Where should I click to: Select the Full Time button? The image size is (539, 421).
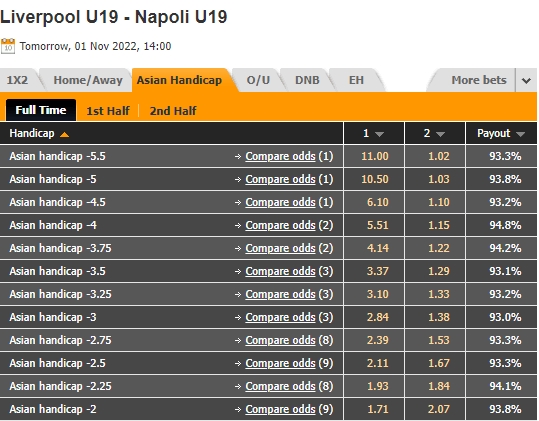tap(41, 110)
